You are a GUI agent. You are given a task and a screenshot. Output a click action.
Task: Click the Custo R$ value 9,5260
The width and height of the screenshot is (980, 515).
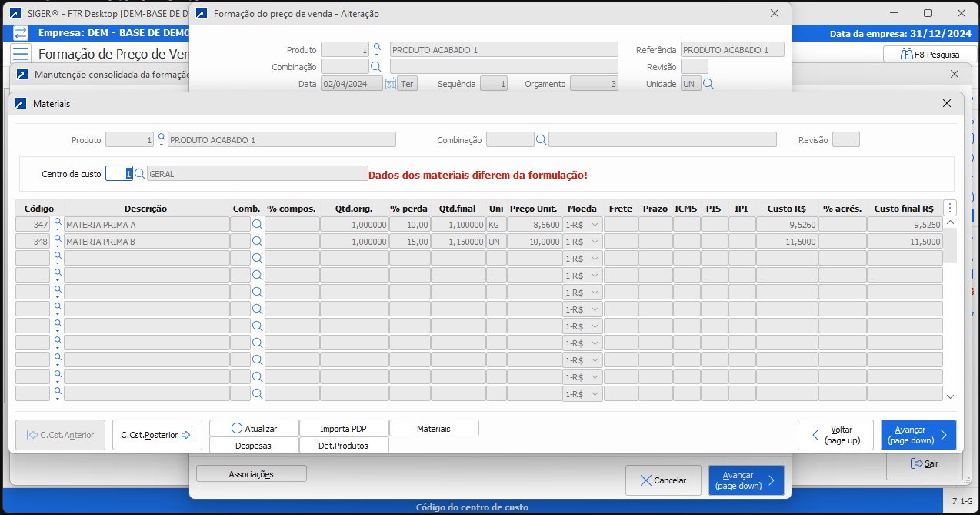786,224
